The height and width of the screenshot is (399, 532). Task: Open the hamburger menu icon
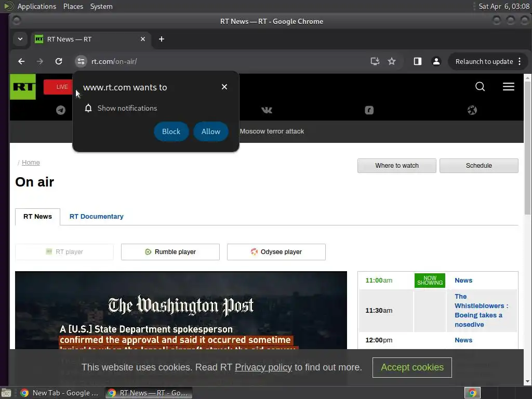508,87
